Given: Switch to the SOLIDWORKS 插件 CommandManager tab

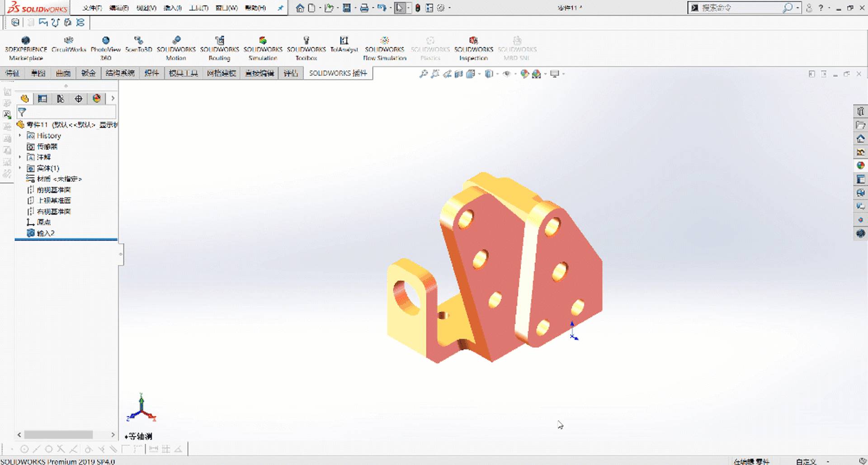Looking at the screenshot, I should pyautogui.click(x=337, y=73).
